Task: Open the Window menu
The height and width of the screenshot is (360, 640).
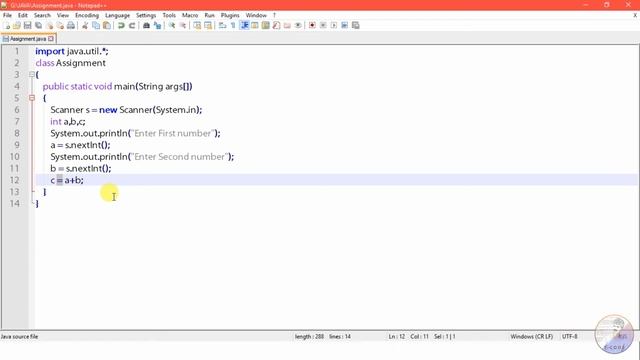Action: click(256, 15)
